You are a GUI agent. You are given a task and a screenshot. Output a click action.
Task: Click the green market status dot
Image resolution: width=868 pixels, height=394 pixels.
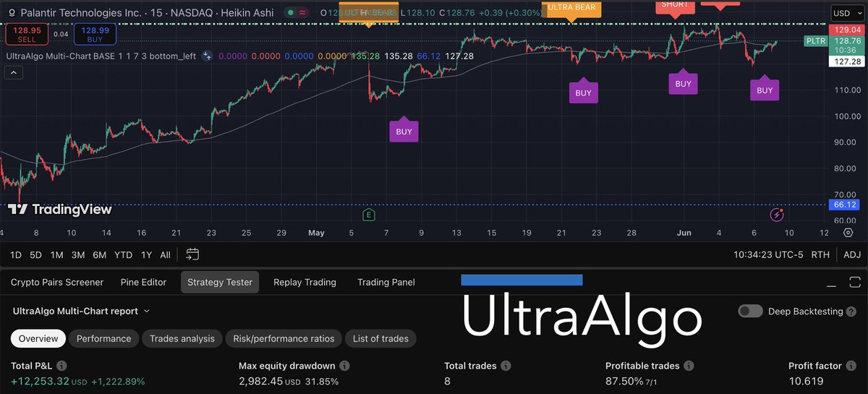point(292,13)
